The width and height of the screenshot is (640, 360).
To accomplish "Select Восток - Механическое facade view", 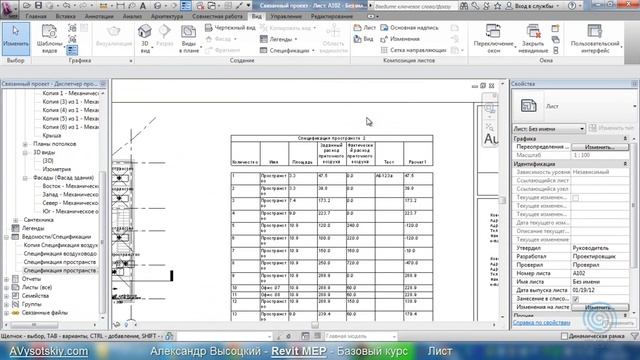I will pyautogui.click(x=70, y=186).
